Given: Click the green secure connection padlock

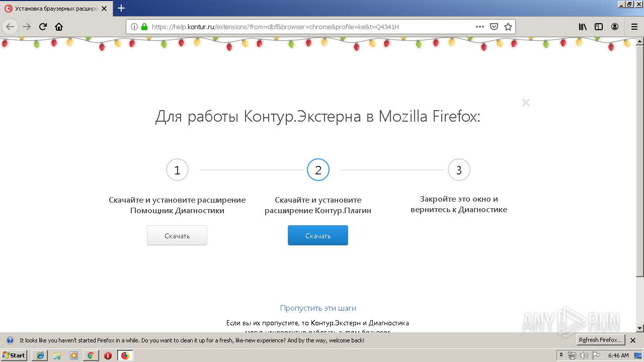Looking at the screenshot, I should [x=144, y=27].
